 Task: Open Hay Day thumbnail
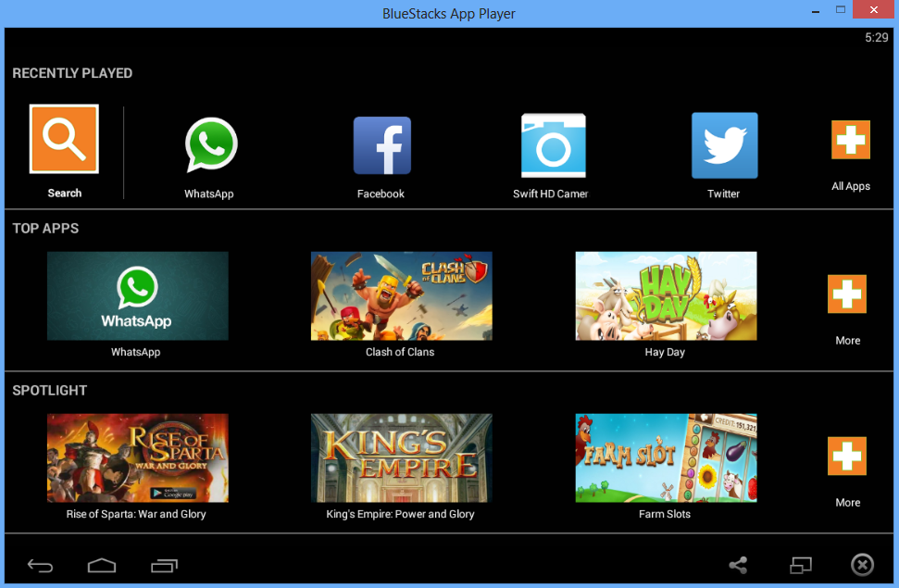pyautogui.click(x=667, y=296)
